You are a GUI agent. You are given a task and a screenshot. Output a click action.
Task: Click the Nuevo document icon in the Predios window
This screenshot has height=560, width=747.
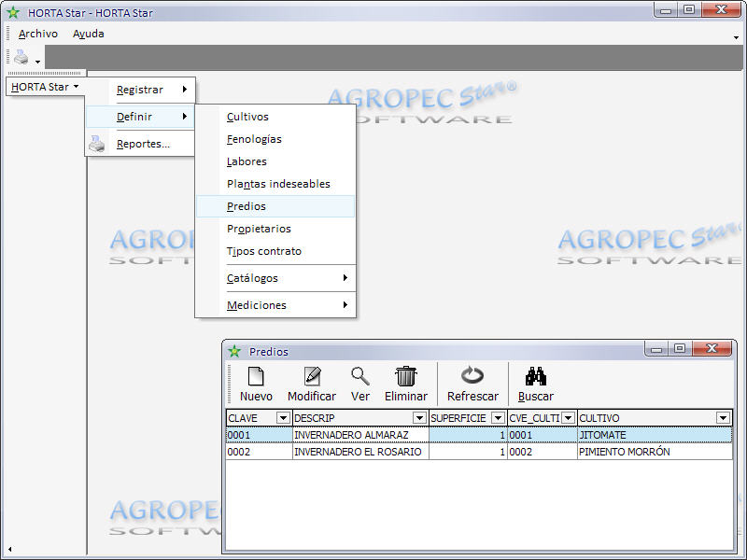tap(256, 376)
